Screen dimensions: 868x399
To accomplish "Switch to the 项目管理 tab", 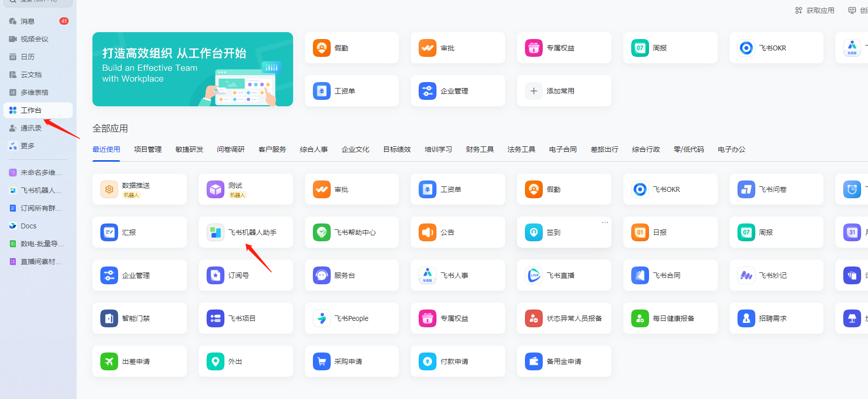I will [148, 149].
